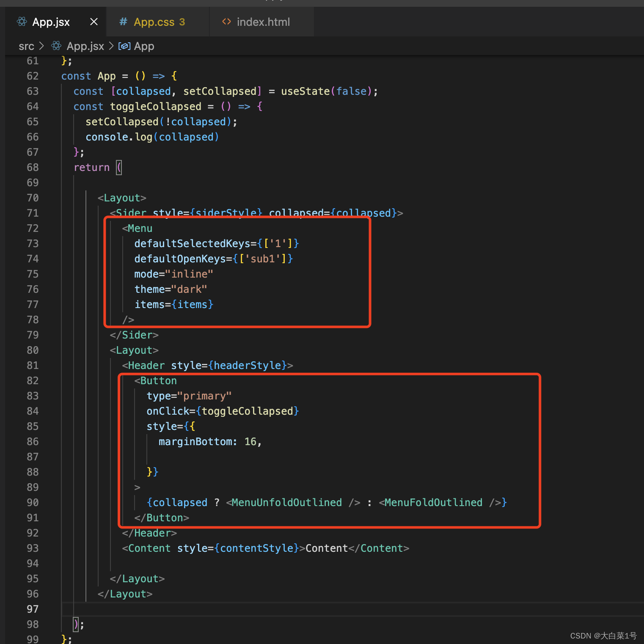Click the '<Menu' tag on line 72

[x=137, y=228]
